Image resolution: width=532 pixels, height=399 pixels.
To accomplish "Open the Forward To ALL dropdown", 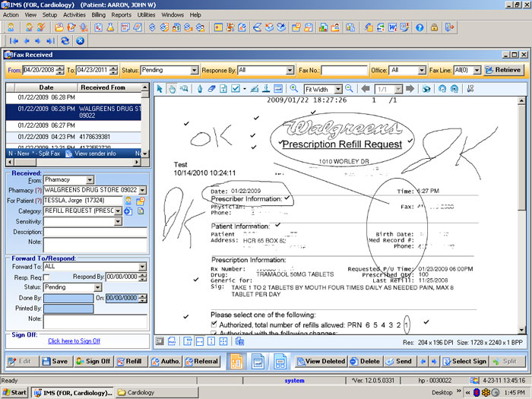I will [x=143, y=267].
